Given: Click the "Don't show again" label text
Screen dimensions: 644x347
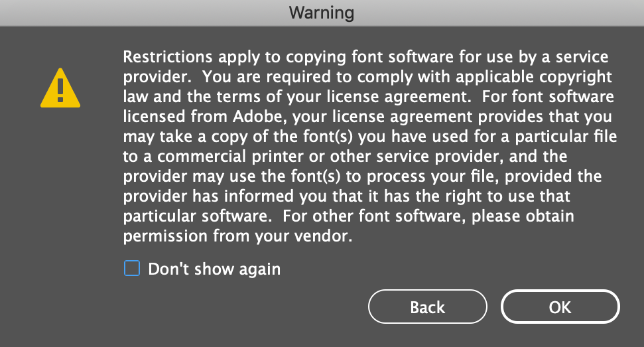Looking at the screenshot, I should tap(214, 269).
